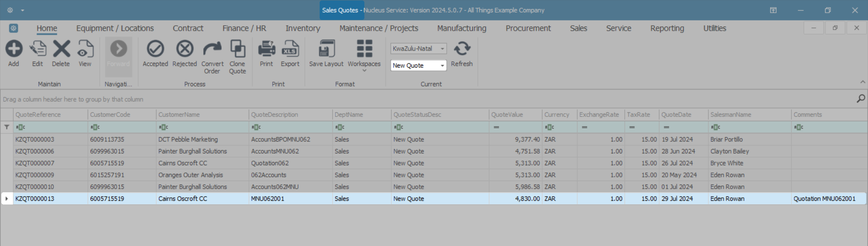The image size is (868, 246).
Task: Switch to the Procurement tab
Action: click(x=528, y=28)
